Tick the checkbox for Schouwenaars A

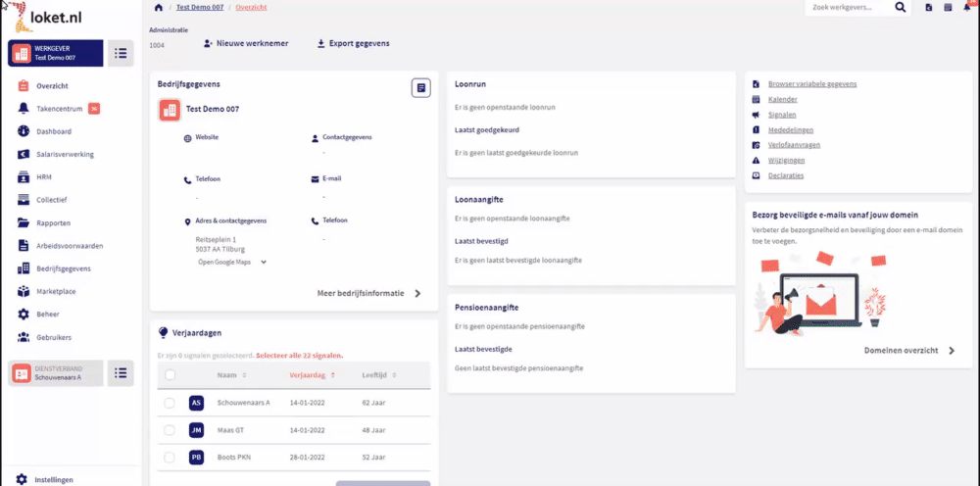click(170, 403)
